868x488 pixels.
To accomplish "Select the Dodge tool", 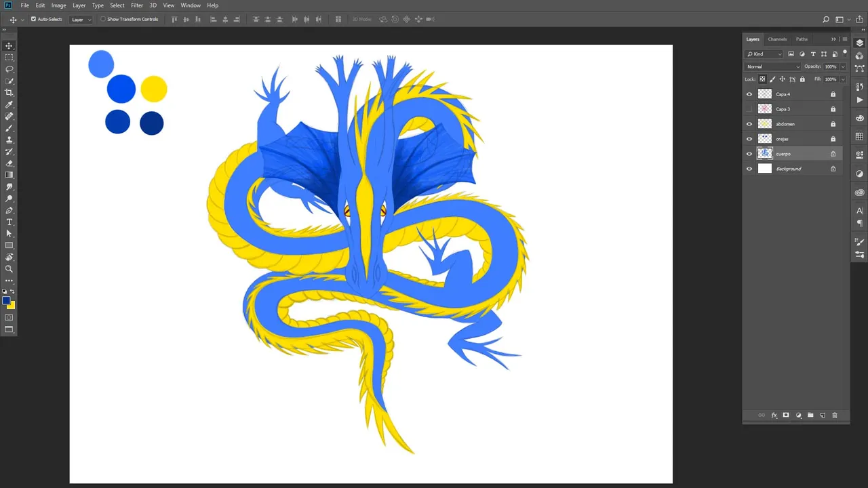I will tap(9, 199).
